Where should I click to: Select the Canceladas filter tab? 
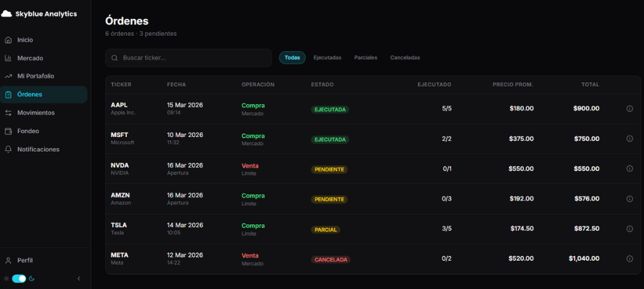pos(405,58)
